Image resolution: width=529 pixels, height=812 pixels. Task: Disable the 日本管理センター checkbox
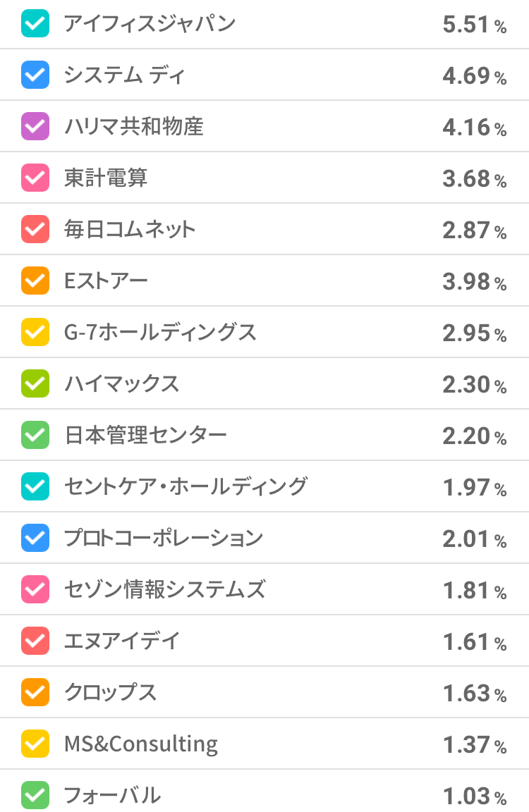point(35,436)
